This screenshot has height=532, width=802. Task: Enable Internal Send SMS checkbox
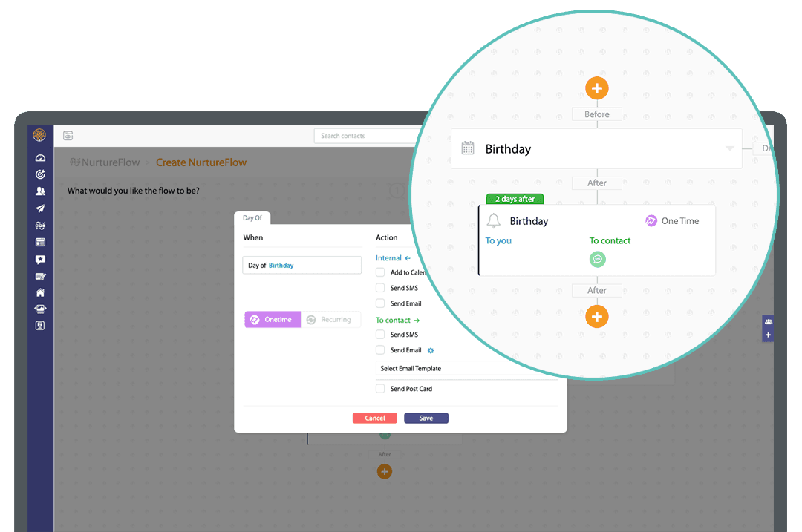(x=380, y=288)
